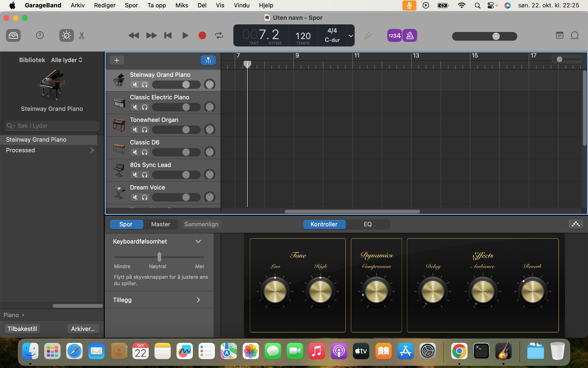Click the pan knob on Tonewheel Organ track
The image size is (588, 368).
coord(209,129)
